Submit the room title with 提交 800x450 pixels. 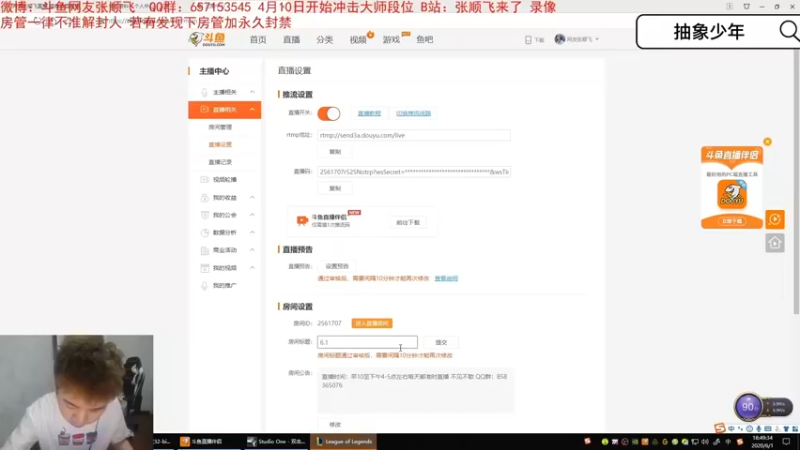point(441,342)
